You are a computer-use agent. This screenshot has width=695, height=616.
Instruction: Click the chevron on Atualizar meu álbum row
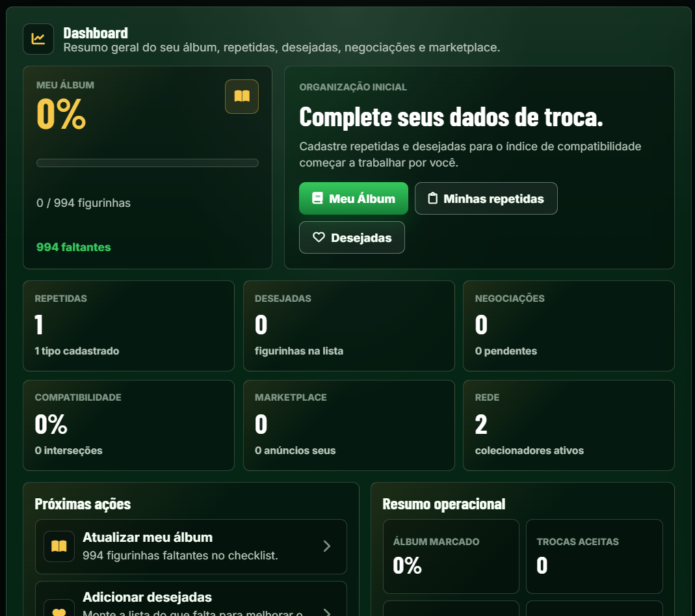point(327,546)
